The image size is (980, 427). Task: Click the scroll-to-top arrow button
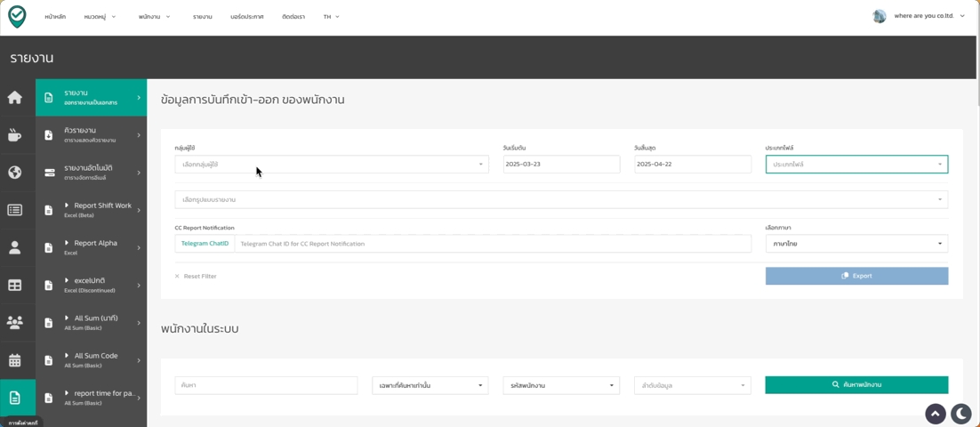coord(936,414)
